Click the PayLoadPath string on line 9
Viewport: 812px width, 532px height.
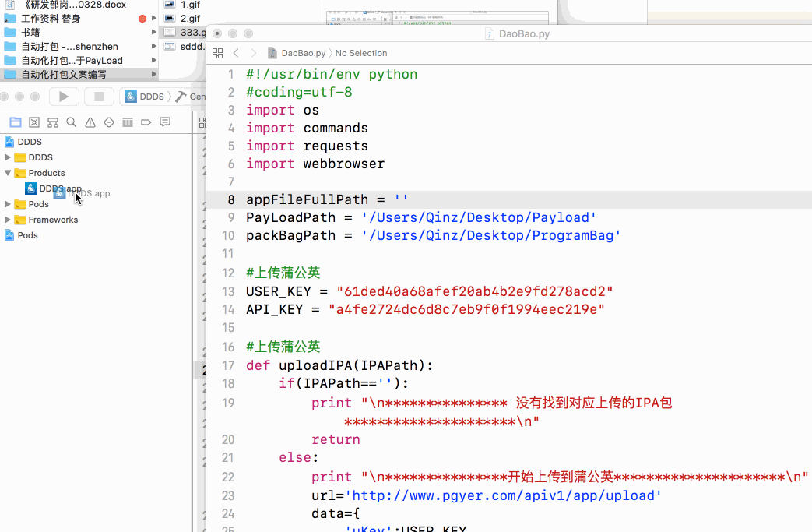[479, 217]
